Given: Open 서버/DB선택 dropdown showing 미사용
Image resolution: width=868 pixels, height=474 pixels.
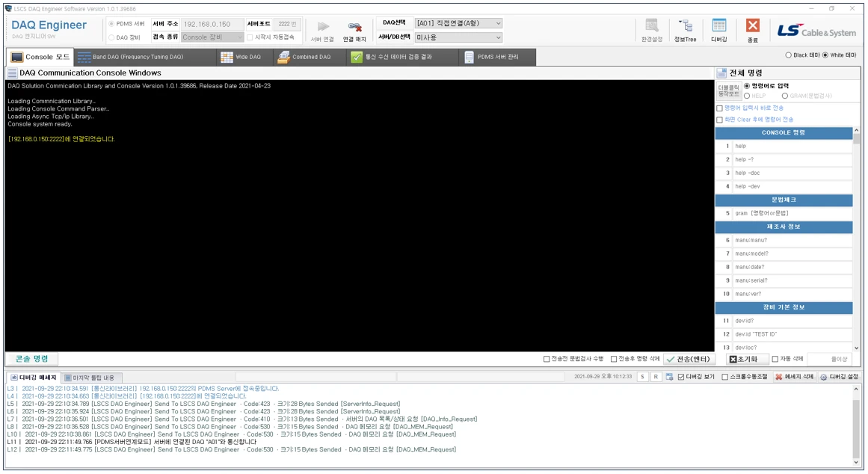Looking at the screenshot, I should (x=458, y=37).
